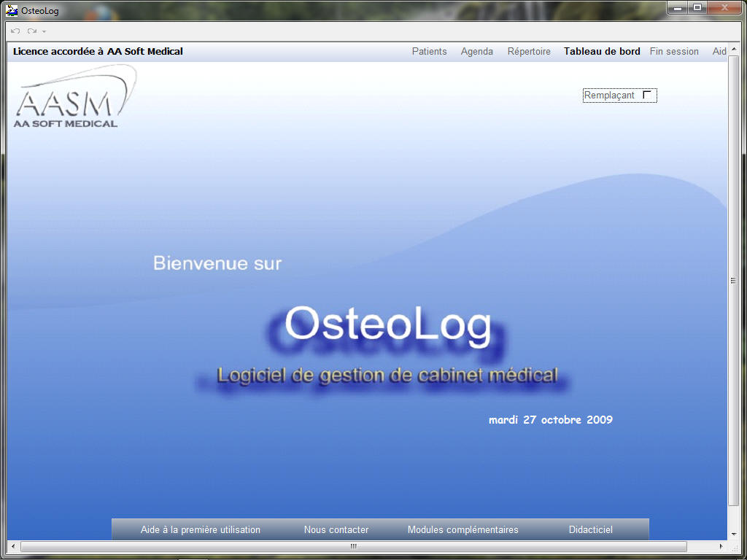
Task: Click the horizontal scrollbar right arrow
Action: point(721,546)
